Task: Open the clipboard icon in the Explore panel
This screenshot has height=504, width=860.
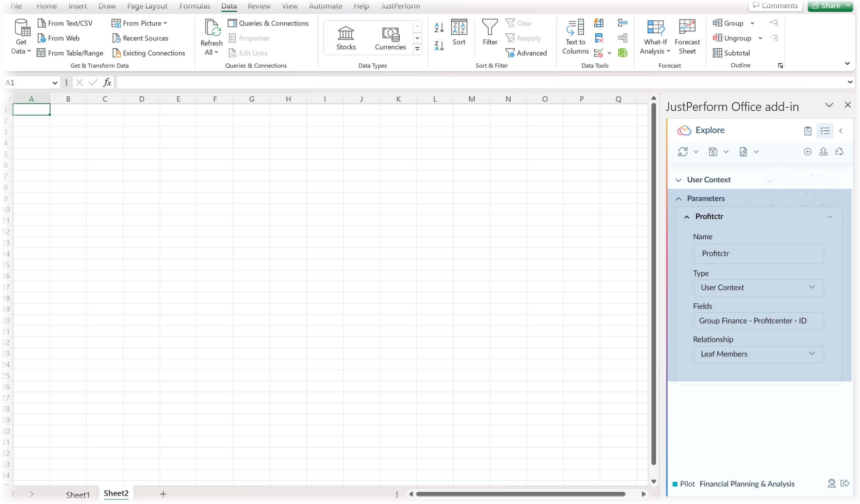Action: click(808, 130)
